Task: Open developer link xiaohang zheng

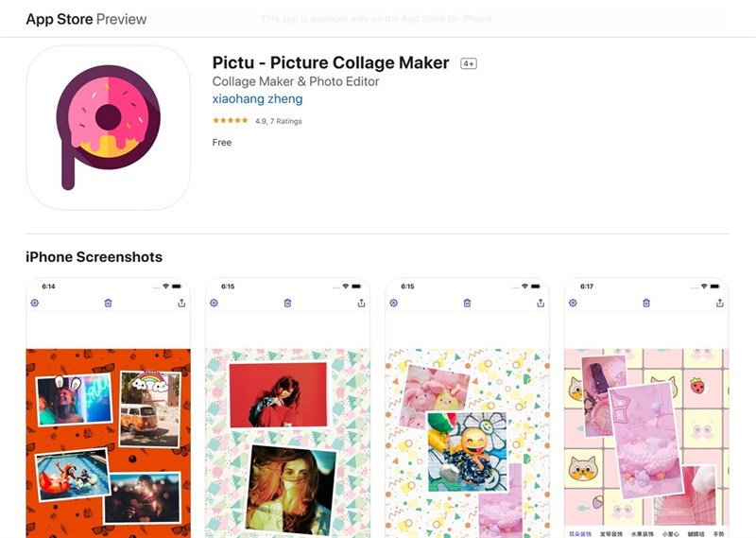Action: click(257, 99)
